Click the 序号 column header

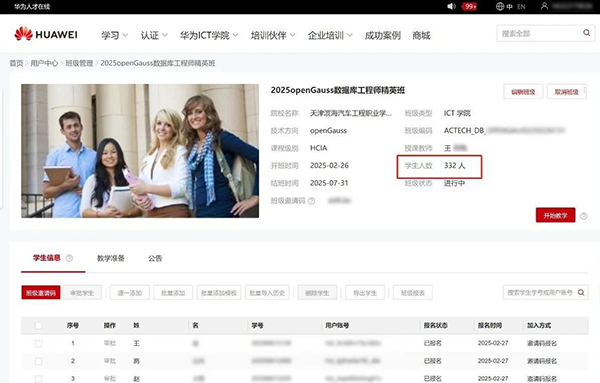(x=73, y=326)
